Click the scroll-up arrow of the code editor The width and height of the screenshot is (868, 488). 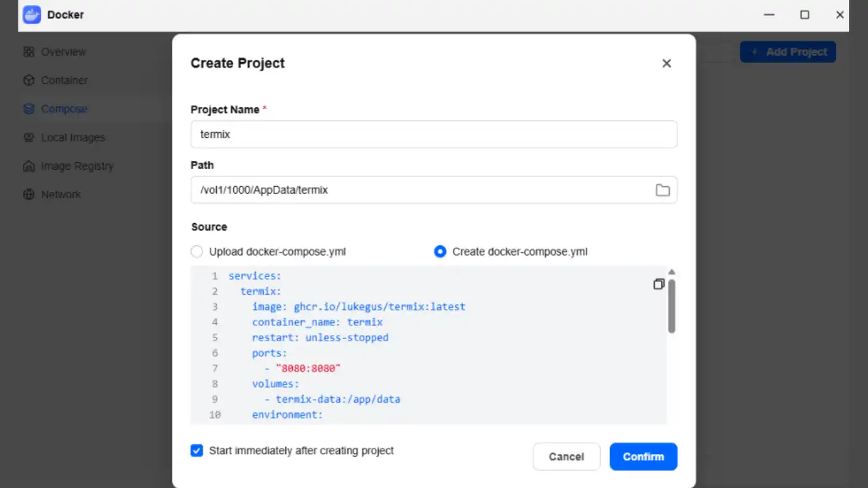click(x=672, y=273)
